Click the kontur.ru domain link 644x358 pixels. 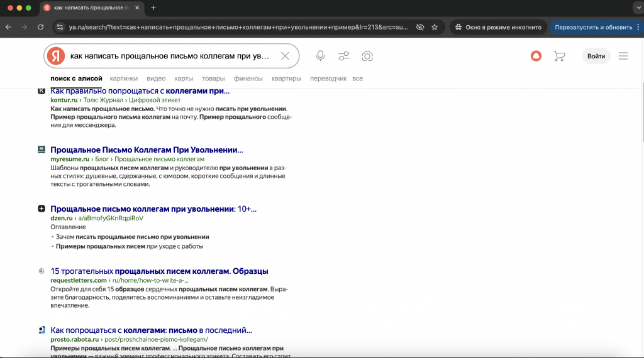(x=64, y=100)
